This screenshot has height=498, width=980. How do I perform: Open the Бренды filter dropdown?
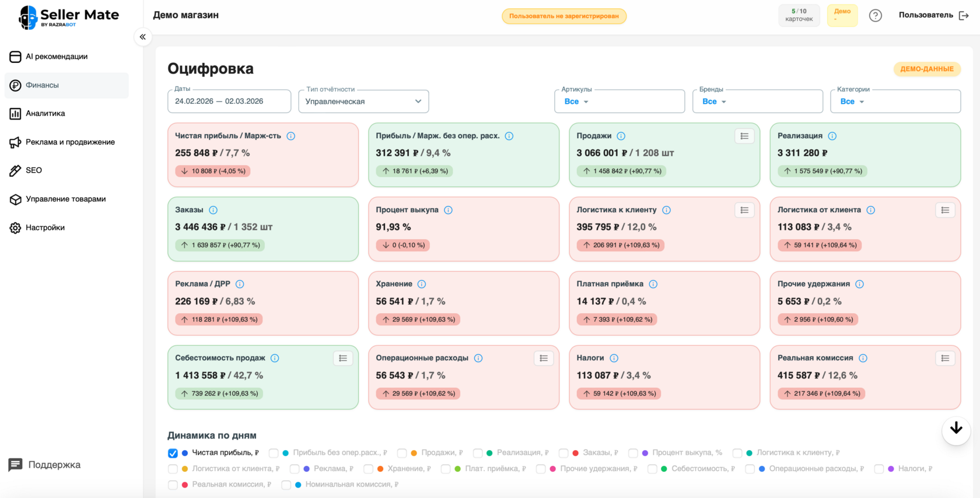[757, 101]
